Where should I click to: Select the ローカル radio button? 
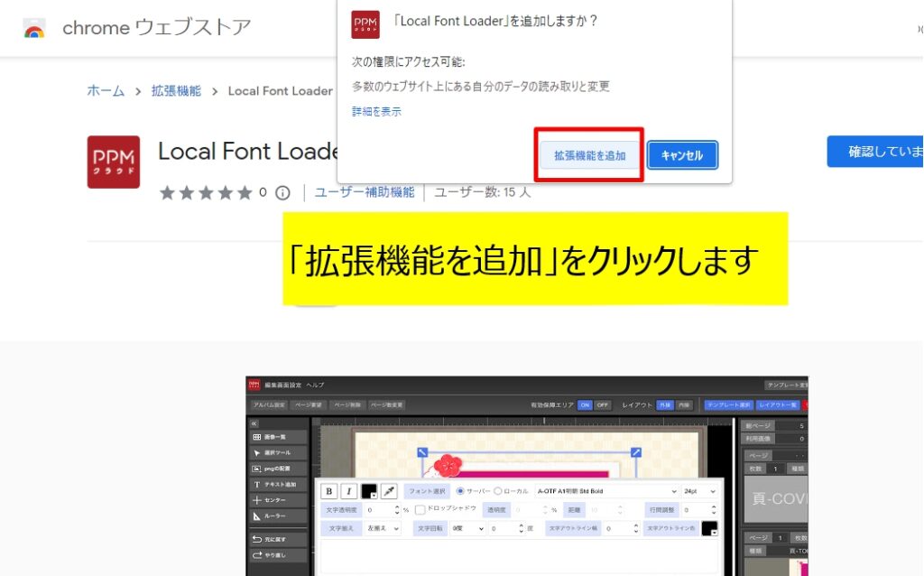(498, 491)
